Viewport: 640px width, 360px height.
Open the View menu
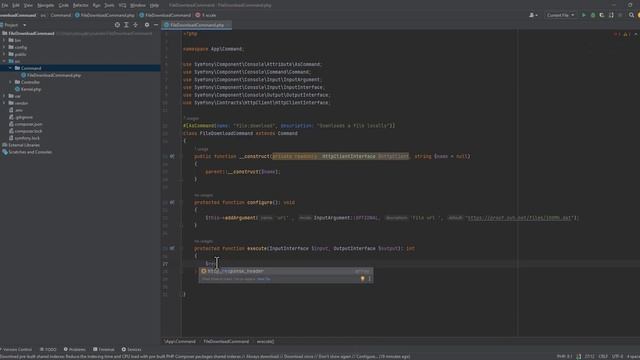pos(28,5)
